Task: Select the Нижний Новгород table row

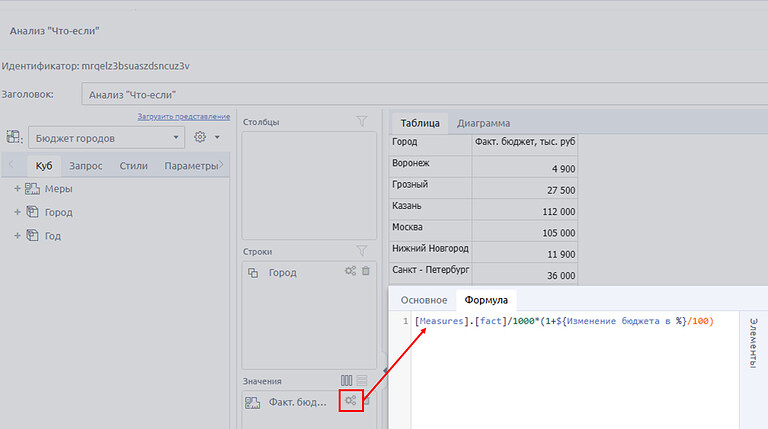Action: click(x=483, y=252)
